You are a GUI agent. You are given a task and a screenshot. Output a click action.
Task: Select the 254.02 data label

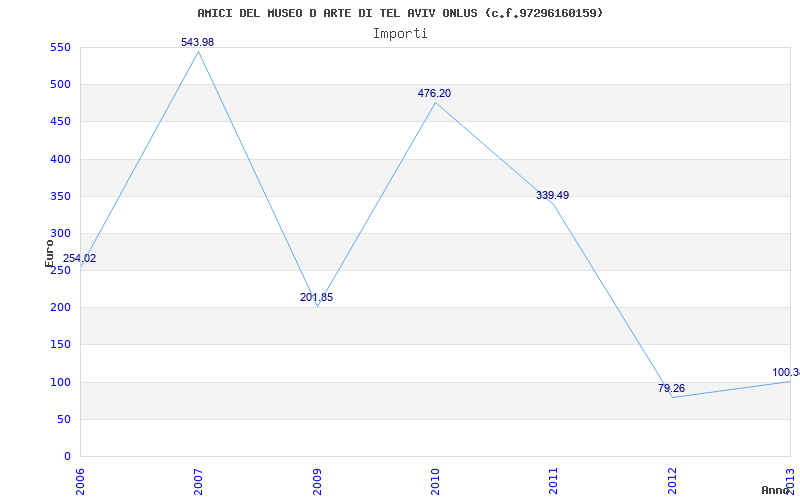(x=79, y=259)
